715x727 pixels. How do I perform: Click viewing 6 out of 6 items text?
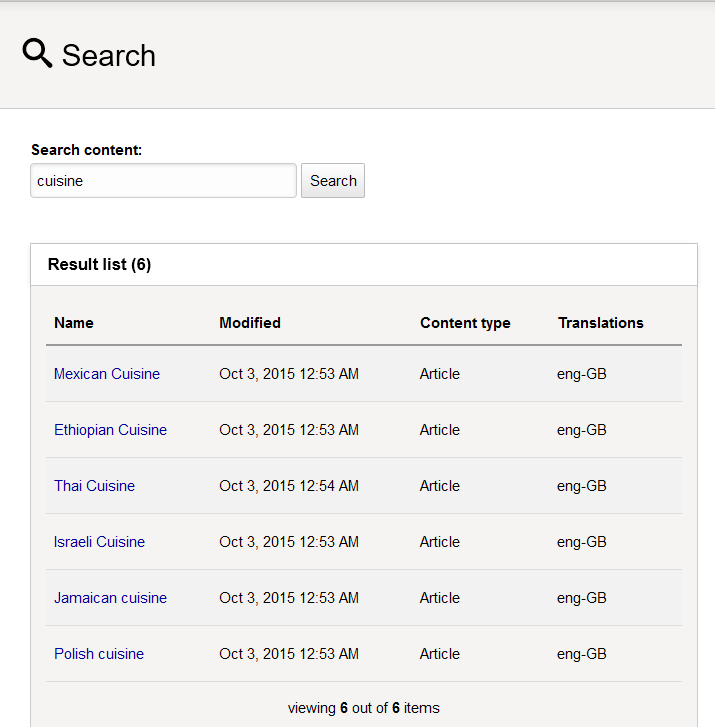[364, 708]
